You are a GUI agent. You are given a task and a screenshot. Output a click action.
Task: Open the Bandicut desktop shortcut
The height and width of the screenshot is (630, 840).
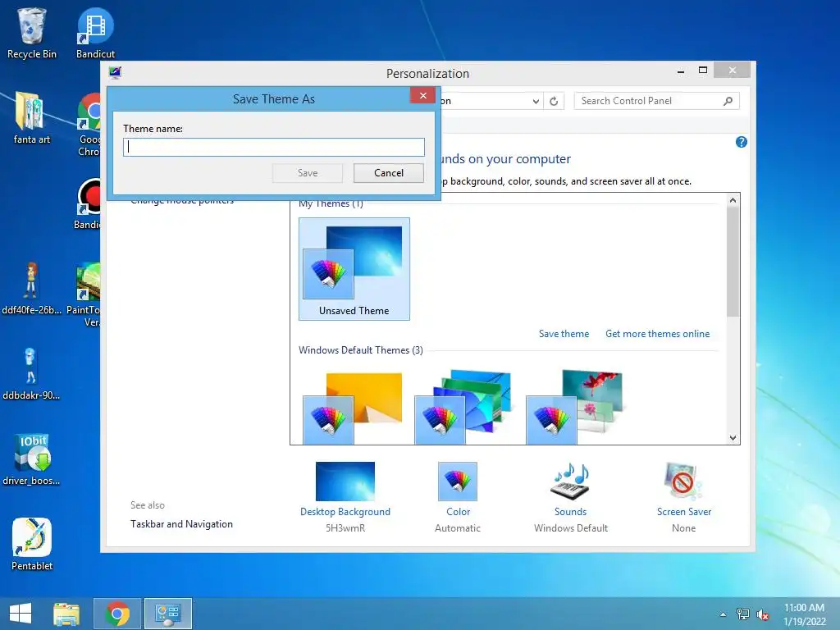(95, 33)
